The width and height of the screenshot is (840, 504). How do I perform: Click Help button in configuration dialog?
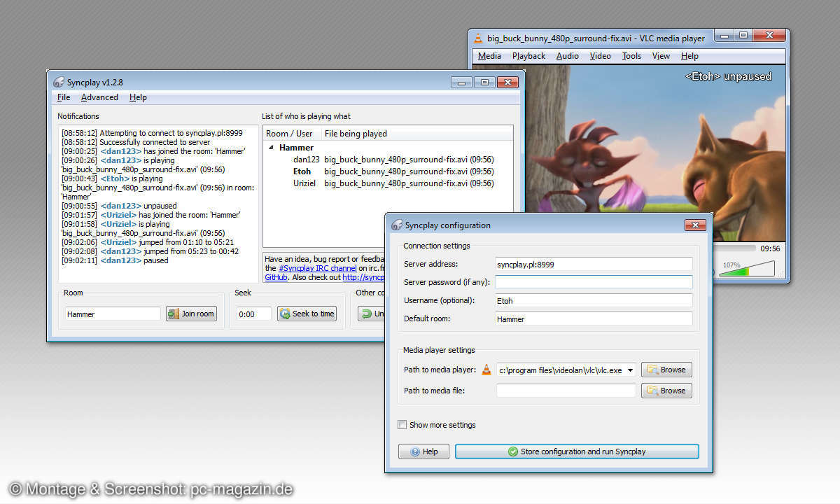click(x=423, y=451)
